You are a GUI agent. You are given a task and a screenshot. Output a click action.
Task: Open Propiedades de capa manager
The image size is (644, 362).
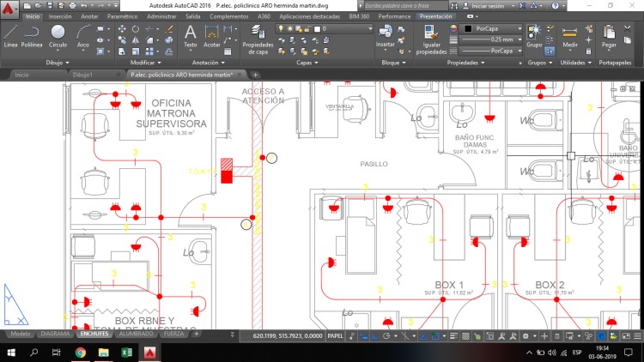pyautogui.click(x=258, y=39)
